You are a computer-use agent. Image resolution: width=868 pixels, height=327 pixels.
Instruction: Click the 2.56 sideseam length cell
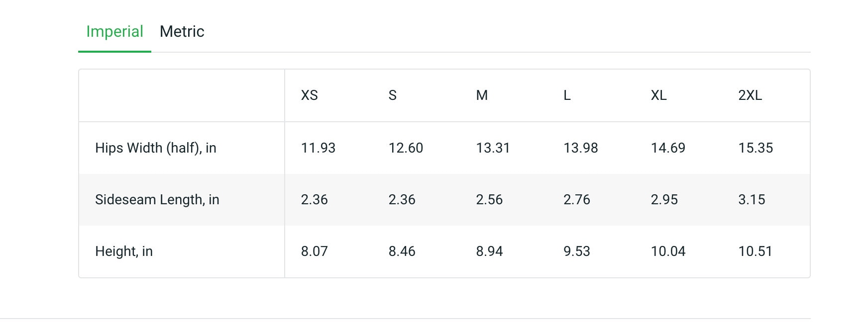pos(489,200)
